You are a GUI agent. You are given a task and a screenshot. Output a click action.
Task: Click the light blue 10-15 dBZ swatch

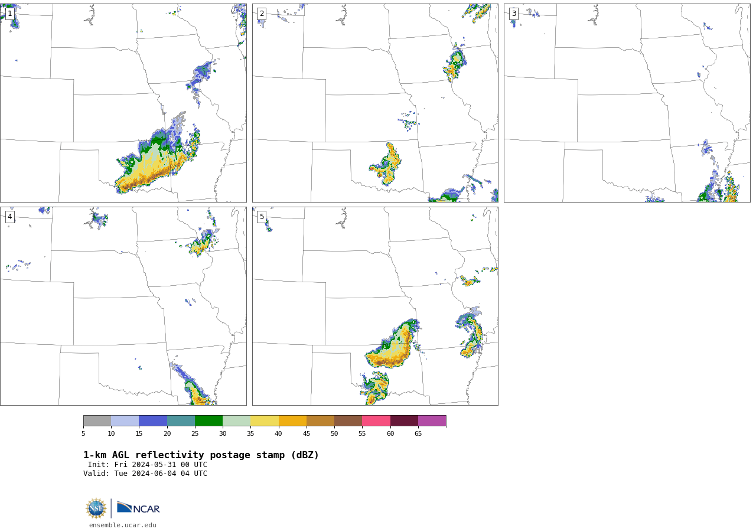click(125, 421)
